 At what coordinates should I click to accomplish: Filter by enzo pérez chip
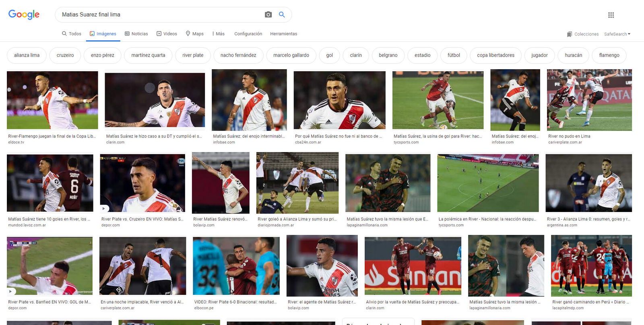(102, 55)
